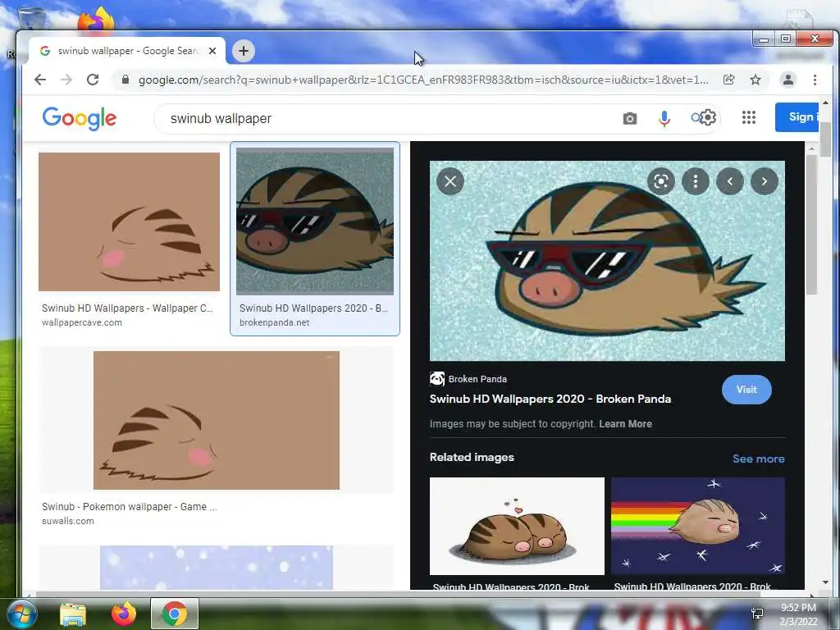Start voice search with microphone
This screenshot has width=840, height=630.
(664, 118)
